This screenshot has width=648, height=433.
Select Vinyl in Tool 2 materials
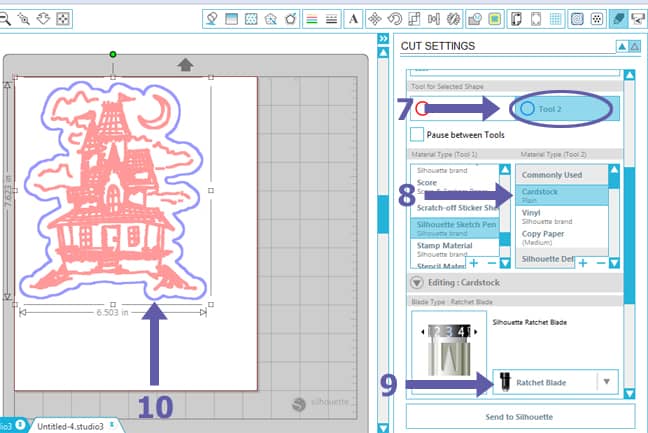pyautogui.click(x=562, y=216)
